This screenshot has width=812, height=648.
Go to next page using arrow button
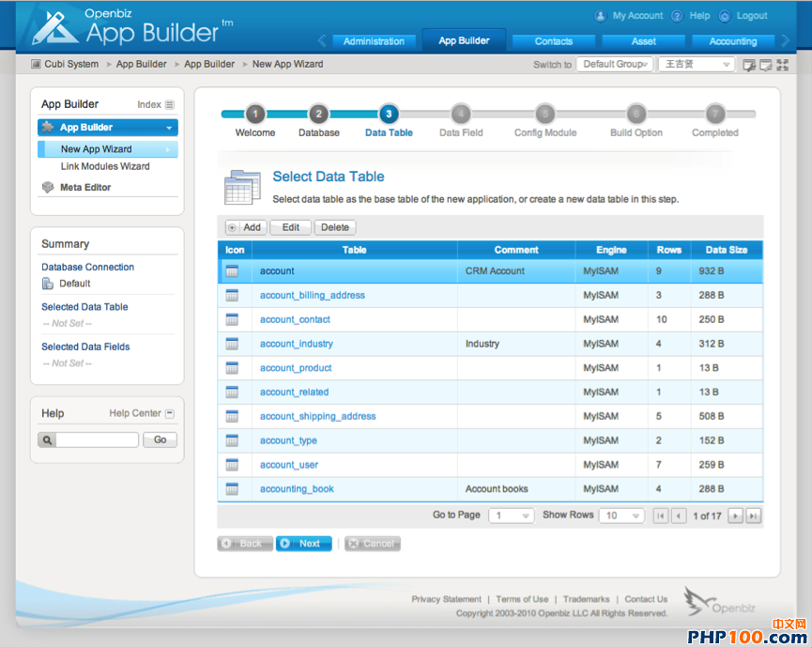click(735, 516)
